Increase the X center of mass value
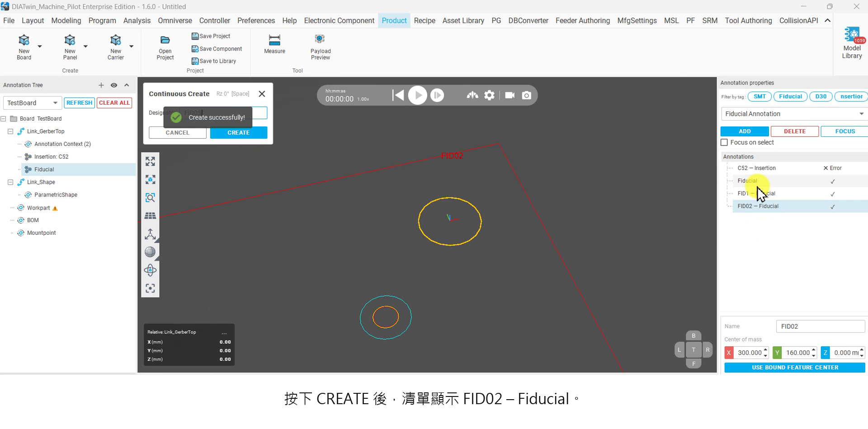The width and height of the screenshot is (868, 429). pos(765,350)
